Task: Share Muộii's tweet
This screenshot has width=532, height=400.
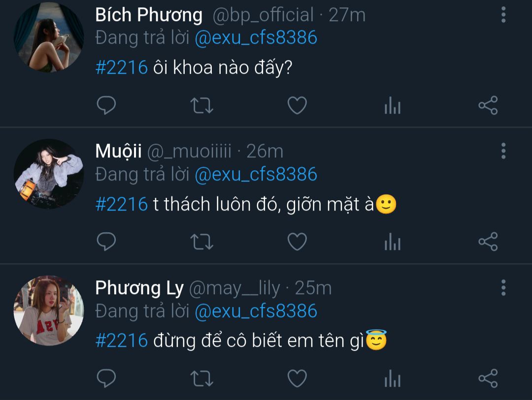Action: click(488, 242)
